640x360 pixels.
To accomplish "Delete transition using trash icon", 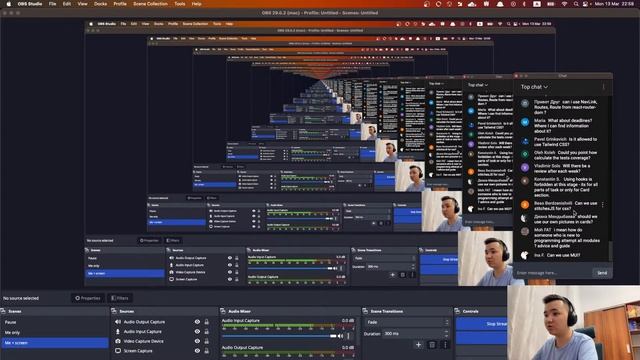I will [432, 345].
